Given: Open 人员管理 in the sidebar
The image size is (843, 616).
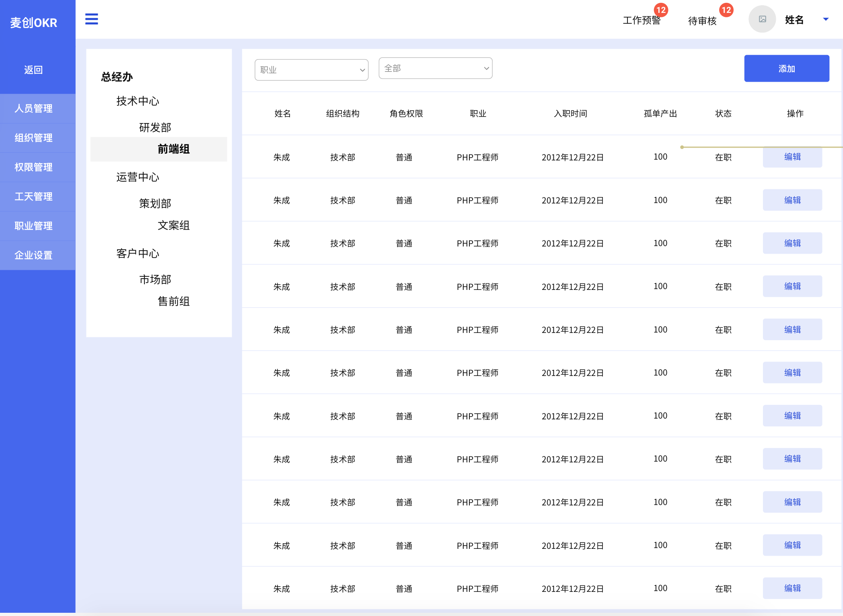Looking at the screenshot, I should point(34,109).
